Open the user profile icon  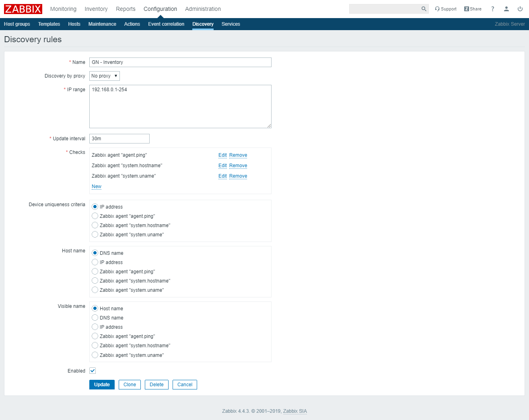click(x=506, y=9)
